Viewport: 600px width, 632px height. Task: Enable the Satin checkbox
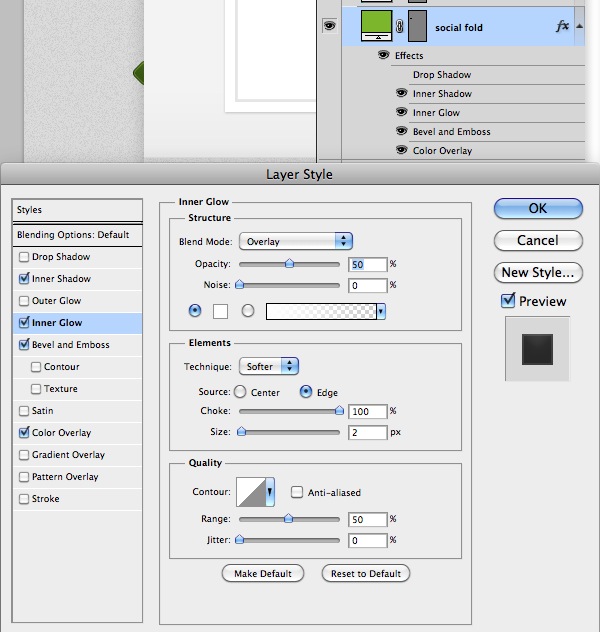24,411
